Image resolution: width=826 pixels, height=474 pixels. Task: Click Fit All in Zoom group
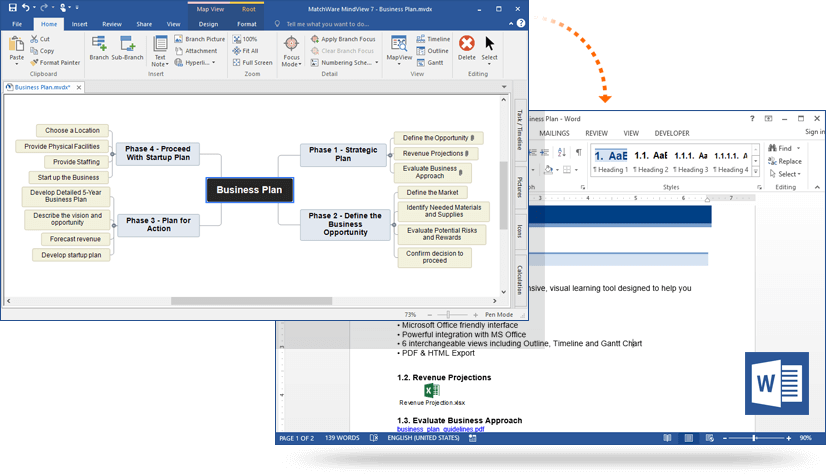(x=245, y=51)
